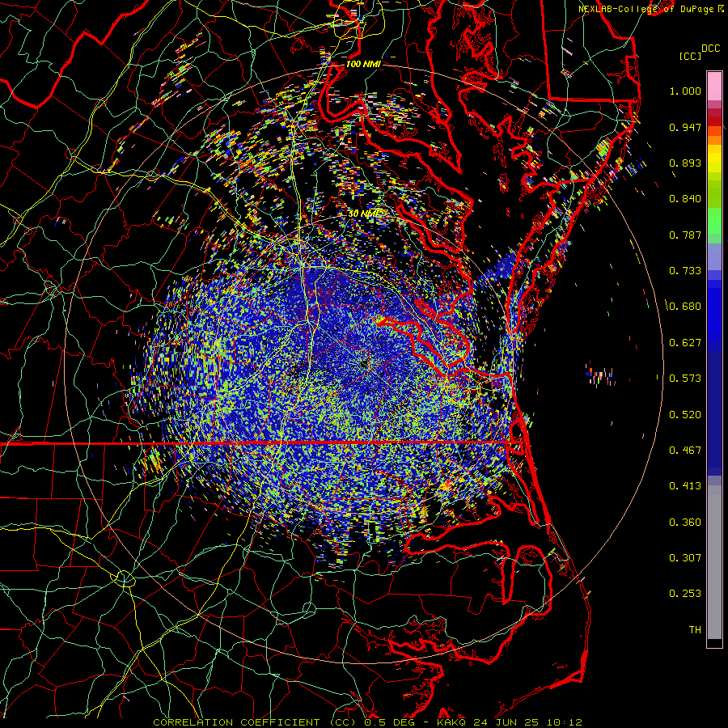The image size is (728, 728).
Task: Select the 1.000 color scale value
Action: [685, 91]
